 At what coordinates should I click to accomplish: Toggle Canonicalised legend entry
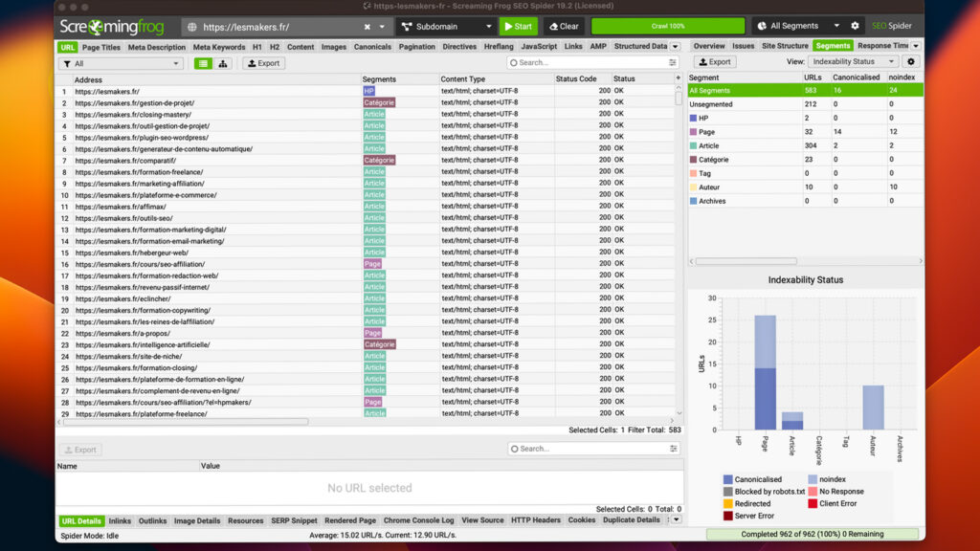point(752,480)
